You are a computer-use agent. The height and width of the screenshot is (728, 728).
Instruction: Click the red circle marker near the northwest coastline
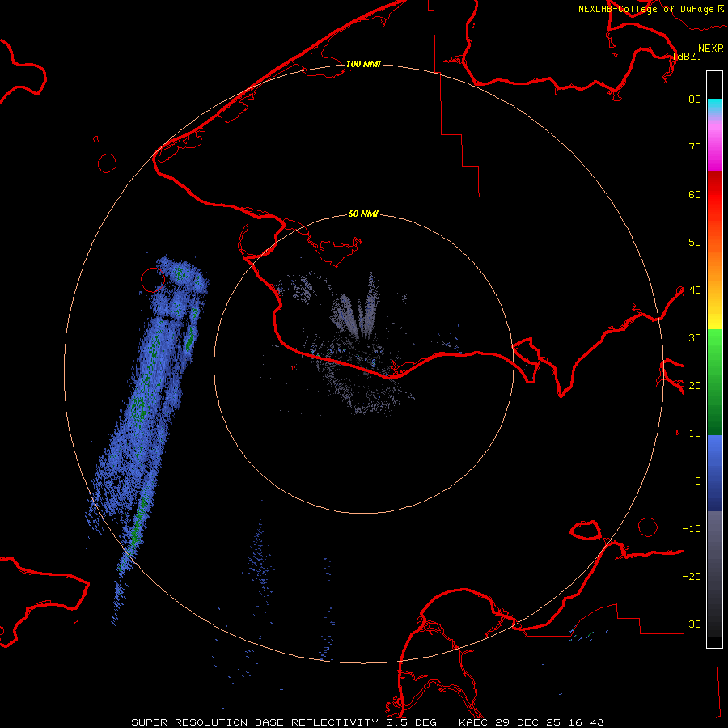pos(108,163)
